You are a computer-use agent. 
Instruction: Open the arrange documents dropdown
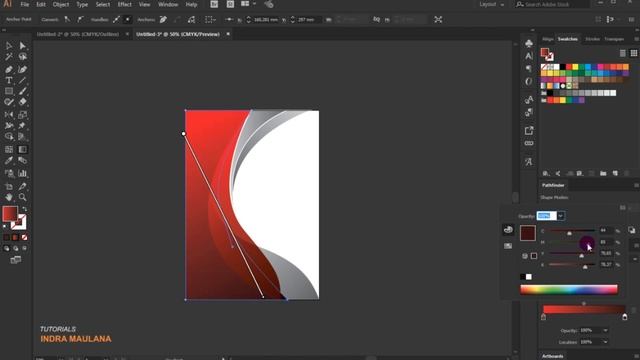click(x=248, y=4)
